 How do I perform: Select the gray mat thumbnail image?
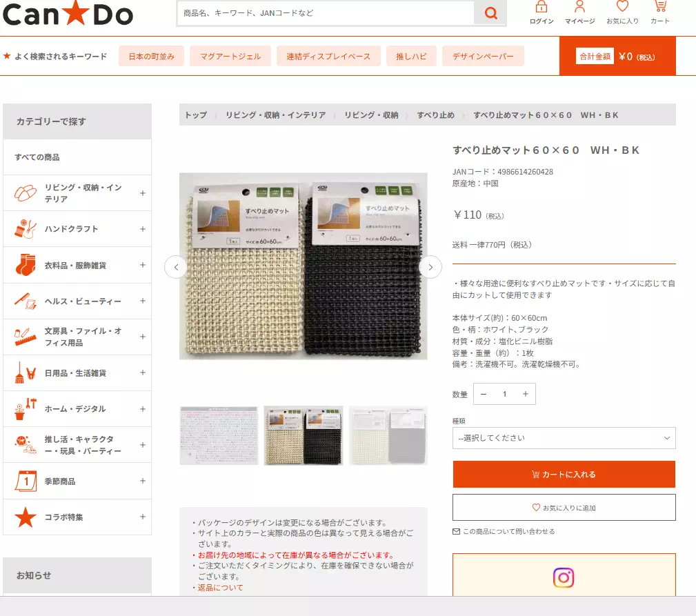(x=388, y=435)
